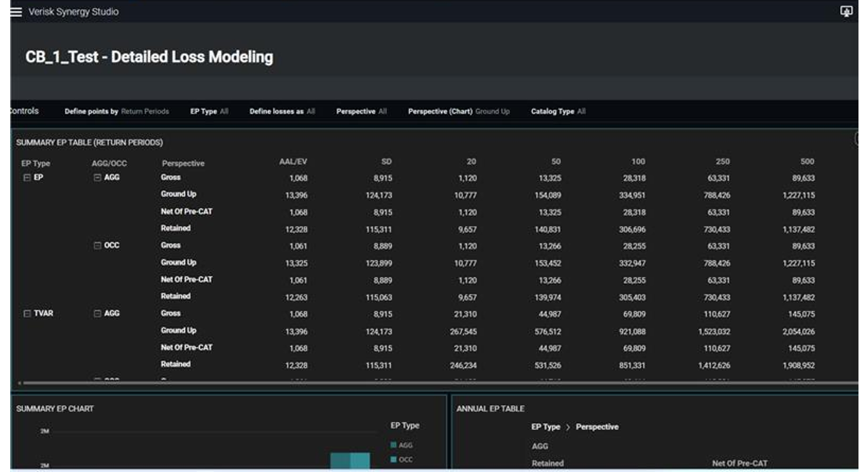Click the presentation mode icon at top right

point(846,12)
